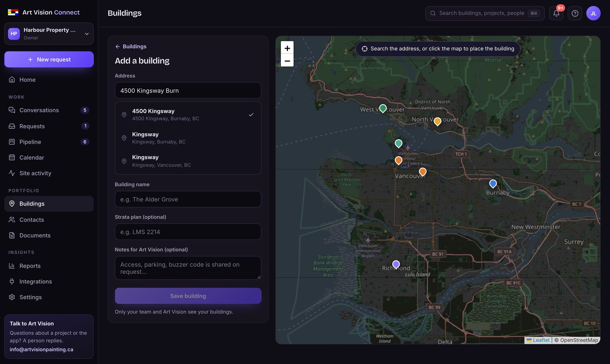610x364 pixels.
Task: Open the OpenStreetMap attribution link
Action: pyautogui.click(x=579, y=340)
